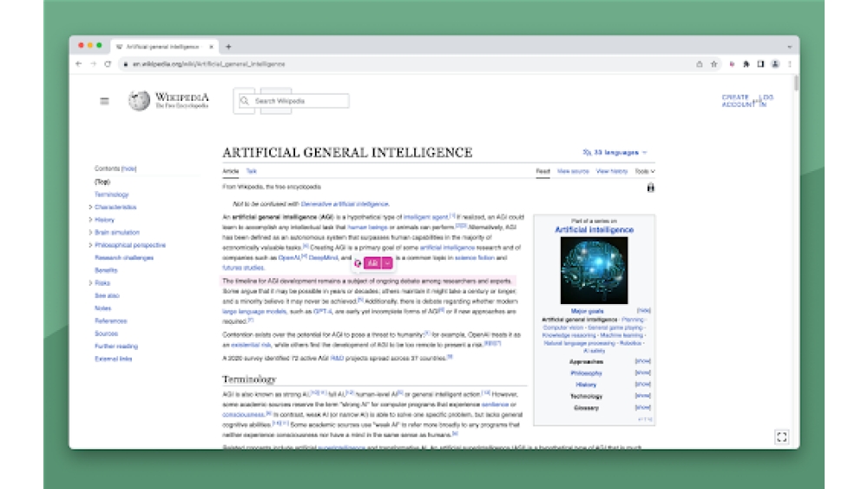Click the Benefits contents link
Screen dimensions: 868x489
[106, 270]
